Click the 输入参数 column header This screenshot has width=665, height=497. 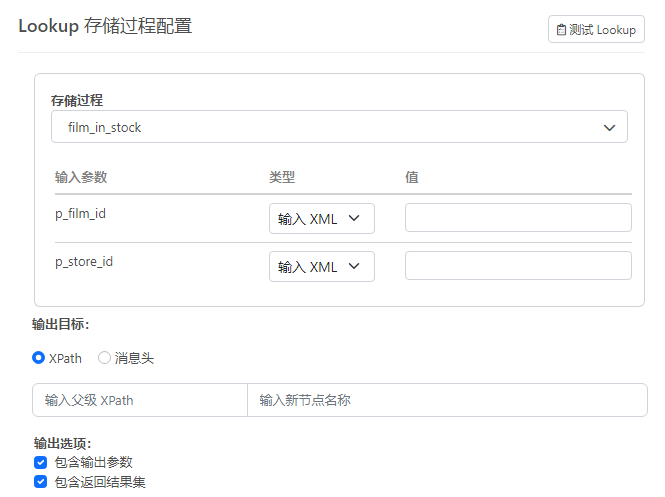coord(81,177)
